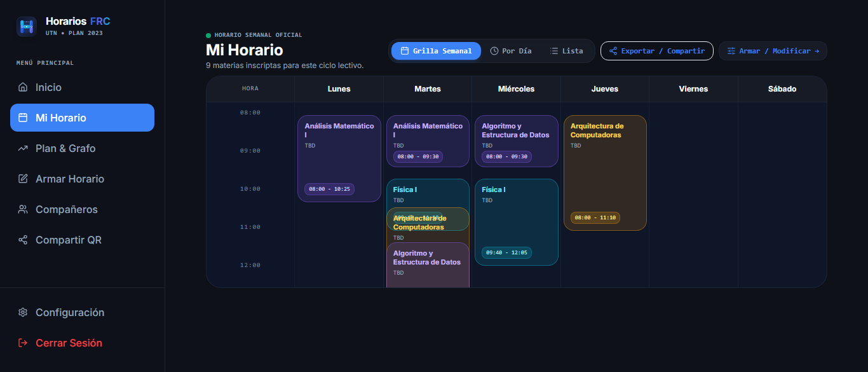Image resolution: width=868 pixels, height=372 pixels.
Task: Click the list icon in Lista
Action: tap(554, 51)
